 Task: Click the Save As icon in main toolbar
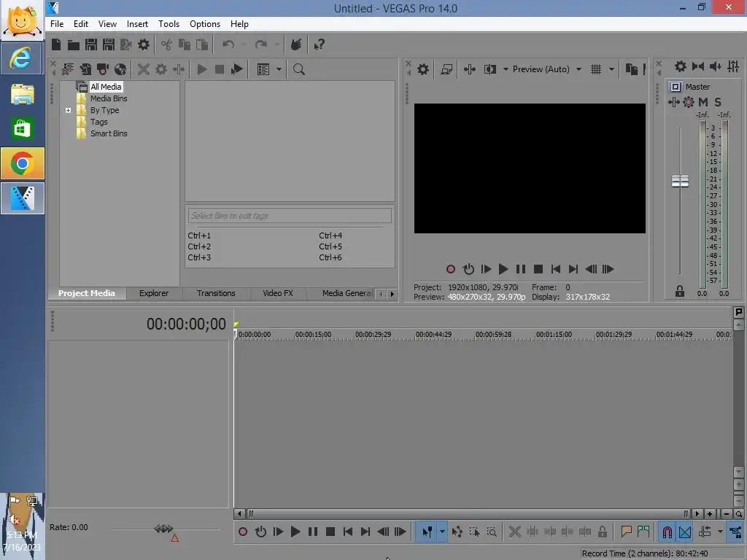click(x=109, y=44)
